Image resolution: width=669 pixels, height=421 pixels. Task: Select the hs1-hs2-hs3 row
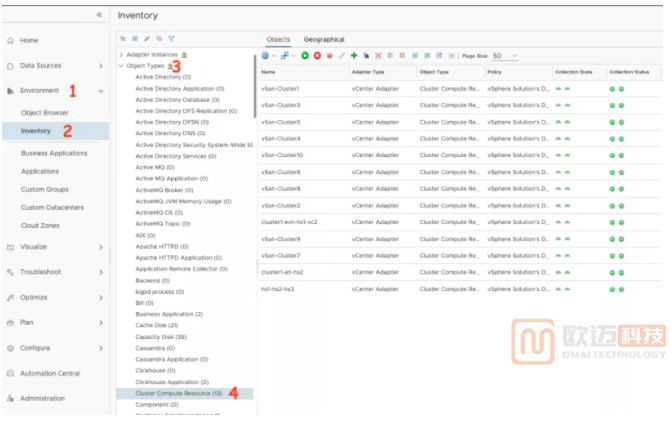[460, 290]
